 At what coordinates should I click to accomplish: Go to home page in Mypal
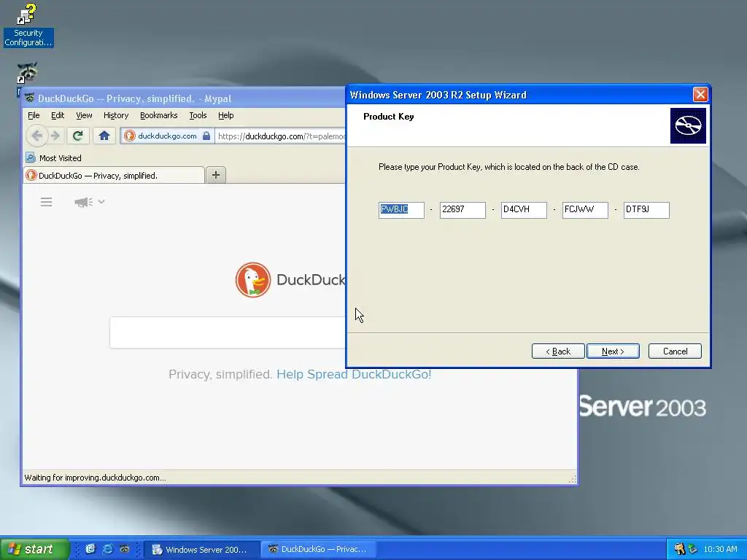(x=104, y=136)
